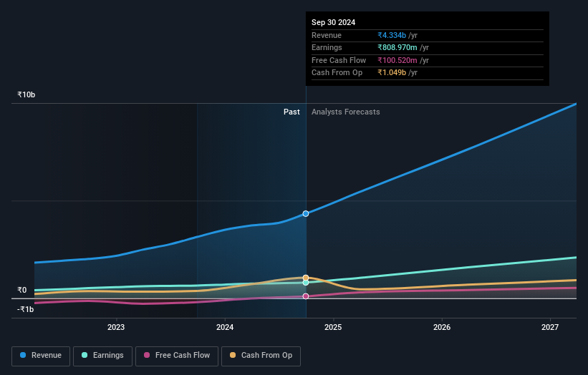This screenshot has height=375, width=588.
Task: Toggle the Revenue legend button
Action: [x=41, y=356]
